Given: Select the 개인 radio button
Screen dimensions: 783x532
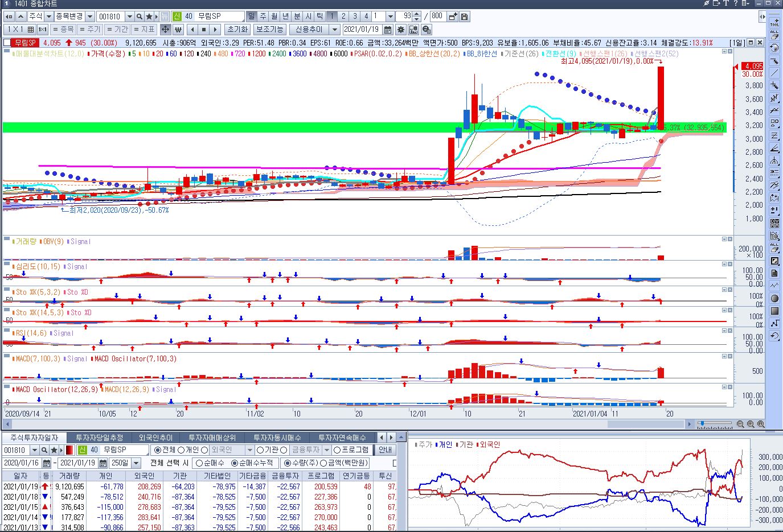Looking at the screenshot, I should point(182,450).
